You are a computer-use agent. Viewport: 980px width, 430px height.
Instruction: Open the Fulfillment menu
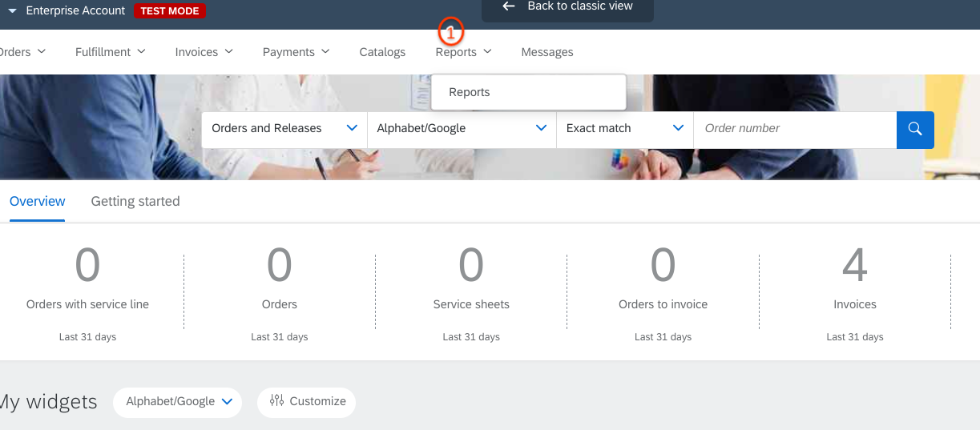(111, 52)
